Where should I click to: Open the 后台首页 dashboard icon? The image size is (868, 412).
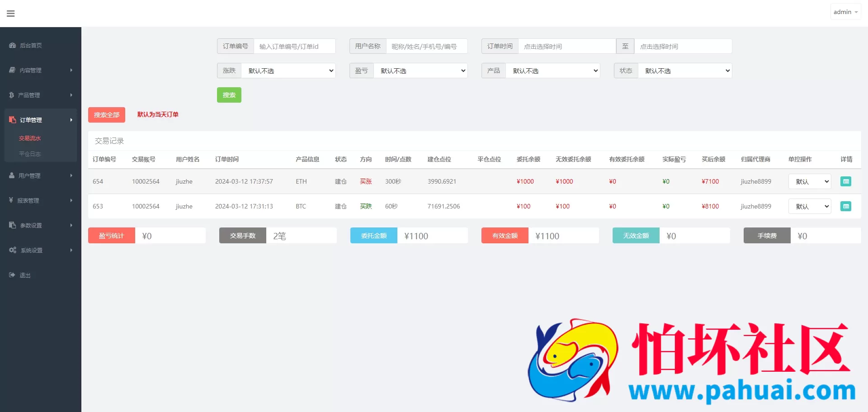point(12,45)
